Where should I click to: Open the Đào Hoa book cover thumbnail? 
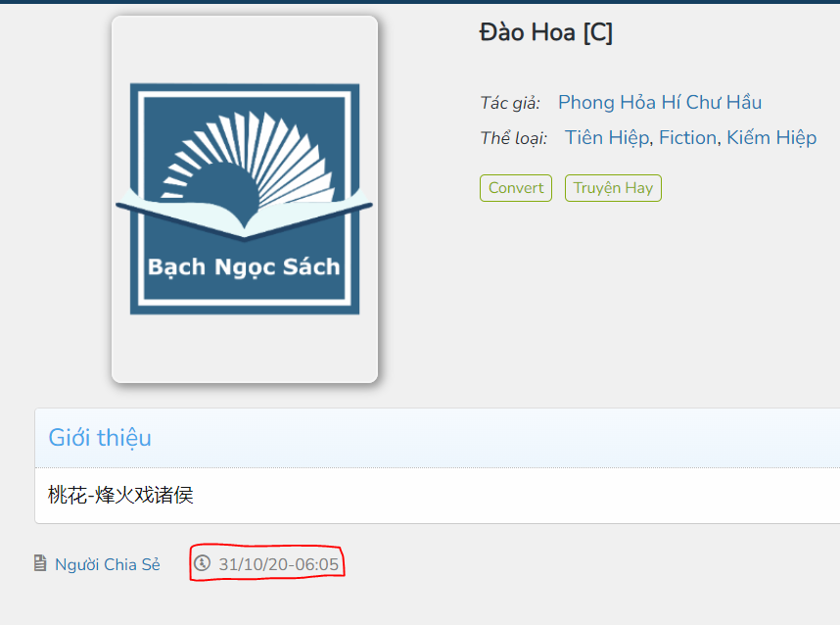pyautogui.click(x=245, y=200)
